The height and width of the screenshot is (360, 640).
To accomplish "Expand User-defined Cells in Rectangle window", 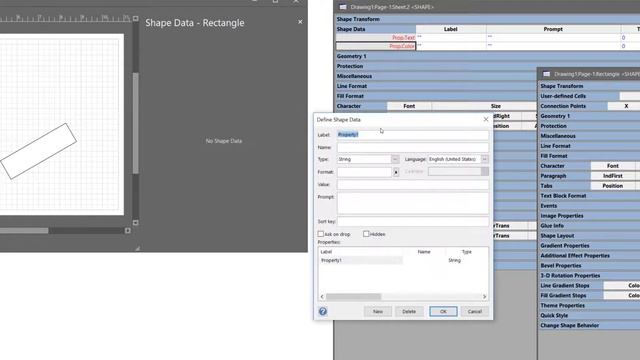I will (x=563, y=96).
